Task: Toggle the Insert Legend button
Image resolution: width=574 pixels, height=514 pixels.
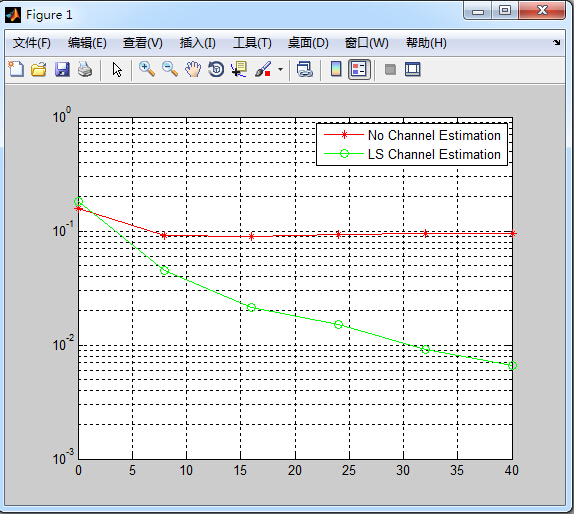Action: (359, 69)
